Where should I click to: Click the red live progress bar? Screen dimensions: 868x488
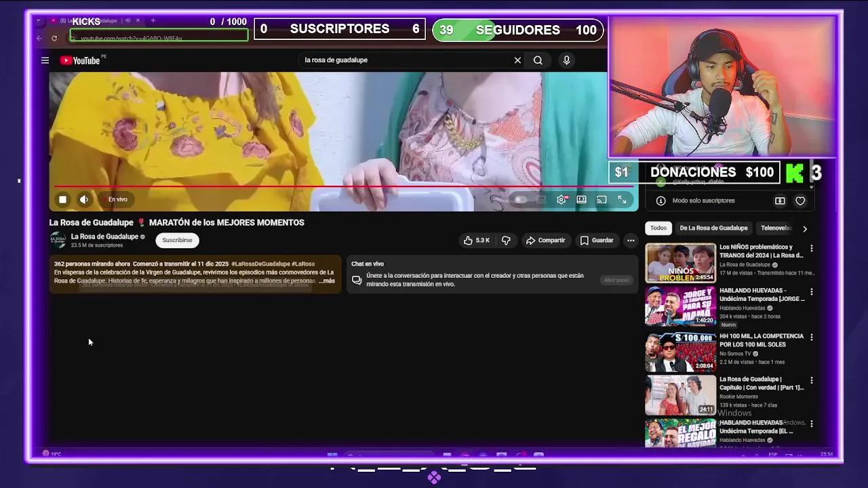344,186
